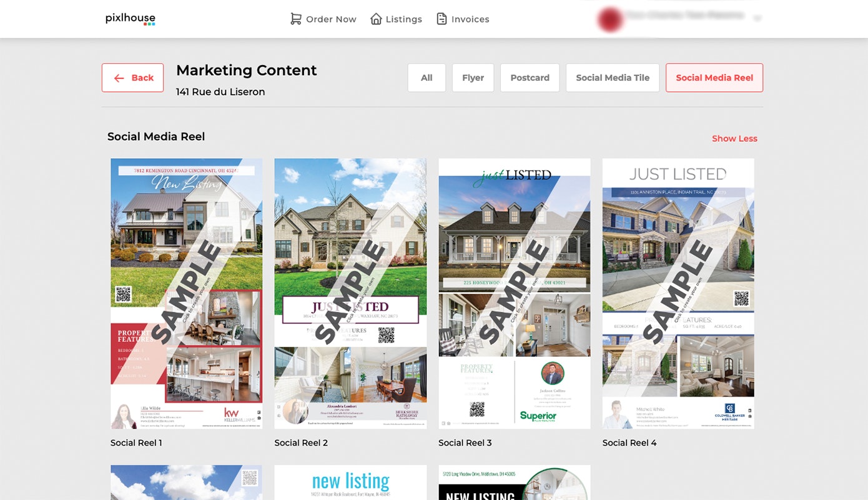The height and width of the screenshot is (500, 868).
Task: Open the Social Reel 1 sample thumbnail
Action: coord(187,293)
